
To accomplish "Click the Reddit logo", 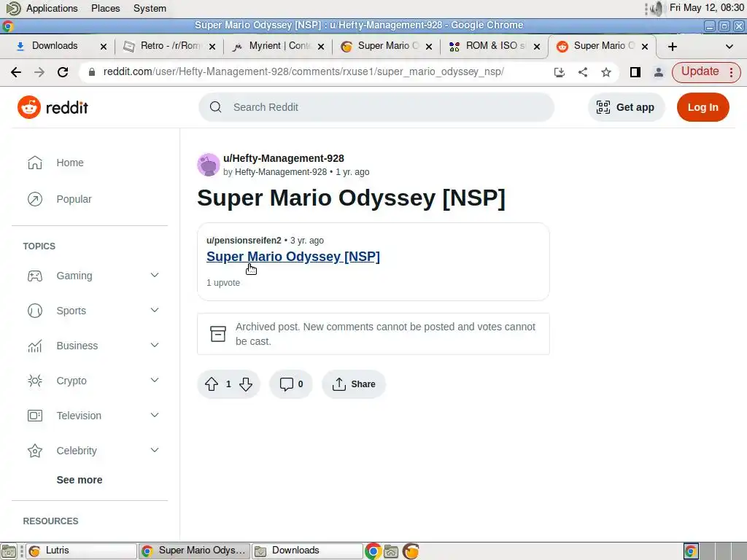I will [53, 107].
